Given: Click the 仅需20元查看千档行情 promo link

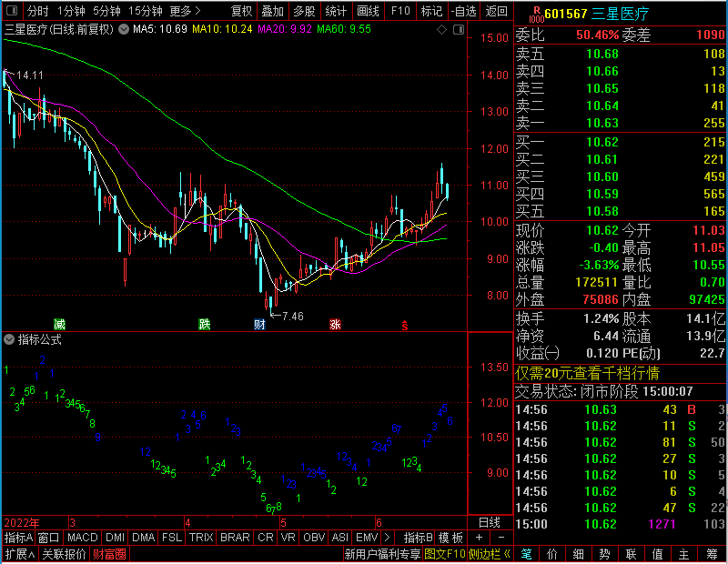Looking at the screenshot, I should (587, 373).
